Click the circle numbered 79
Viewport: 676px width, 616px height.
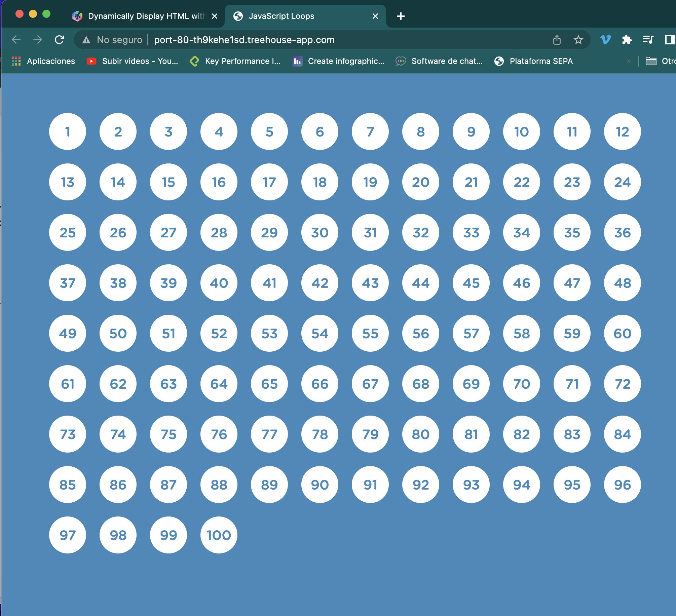[370, 434]
